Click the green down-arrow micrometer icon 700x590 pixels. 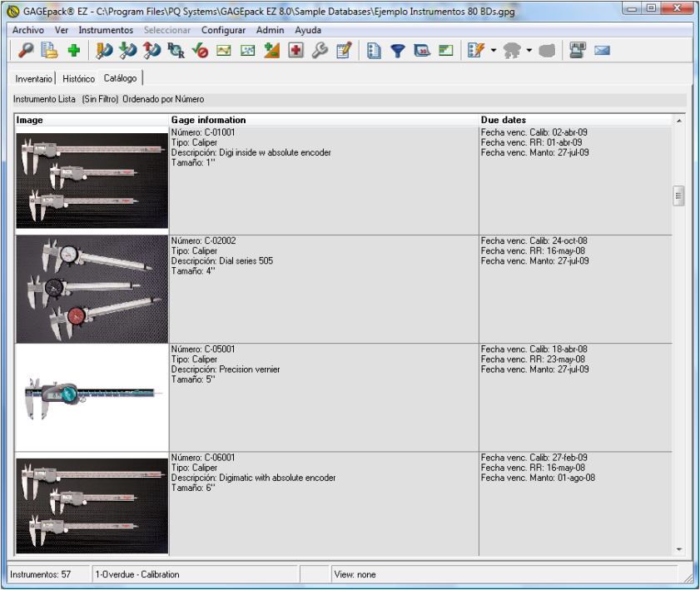point(127,50)
